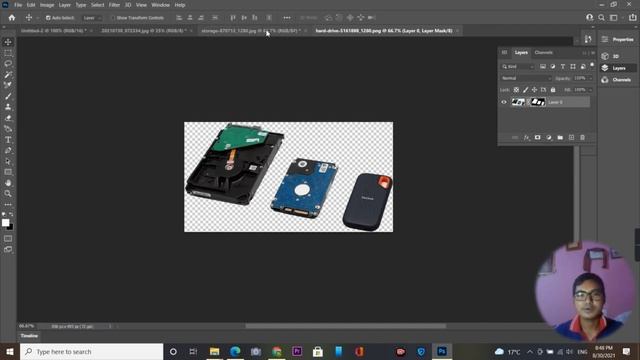640x360 pixels.
Task: Select the Zoom tool in the toolbar
Action: (x=8, y=193)
